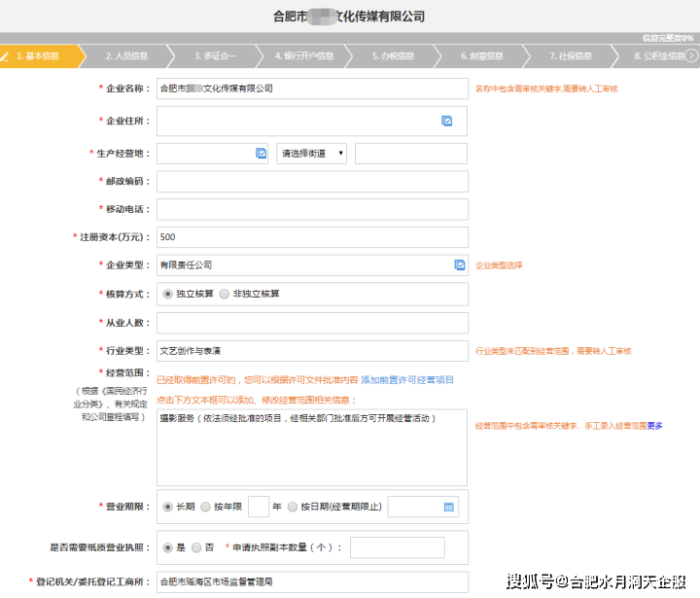Go to 1. 基本信息 step tab

(38, 55)
